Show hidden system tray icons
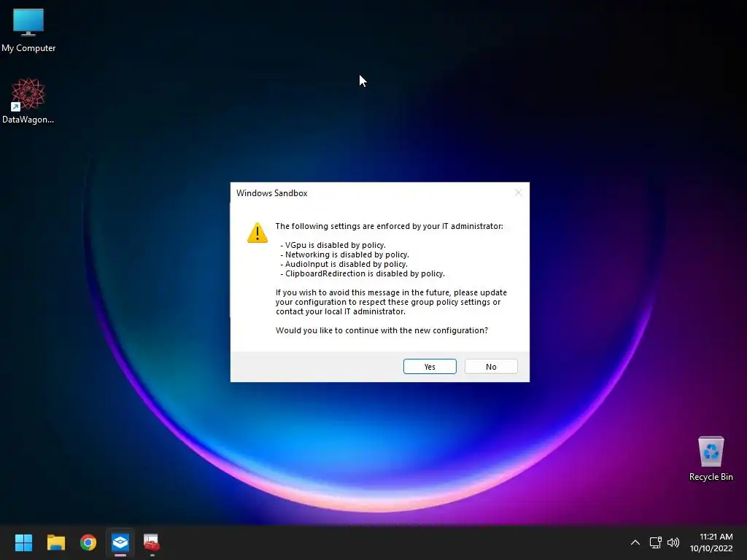Image resolution: width=747 pixels, height=560 pixels. click(x=635, y=542)
